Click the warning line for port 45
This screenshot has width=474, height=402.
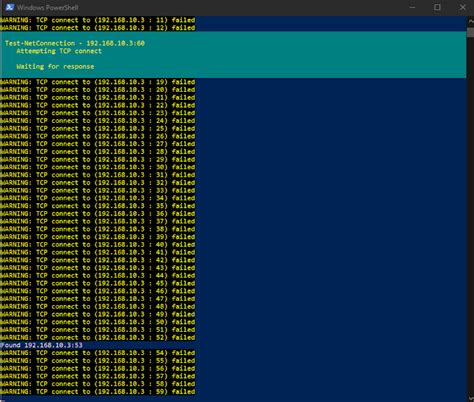[x=98, y=283]
